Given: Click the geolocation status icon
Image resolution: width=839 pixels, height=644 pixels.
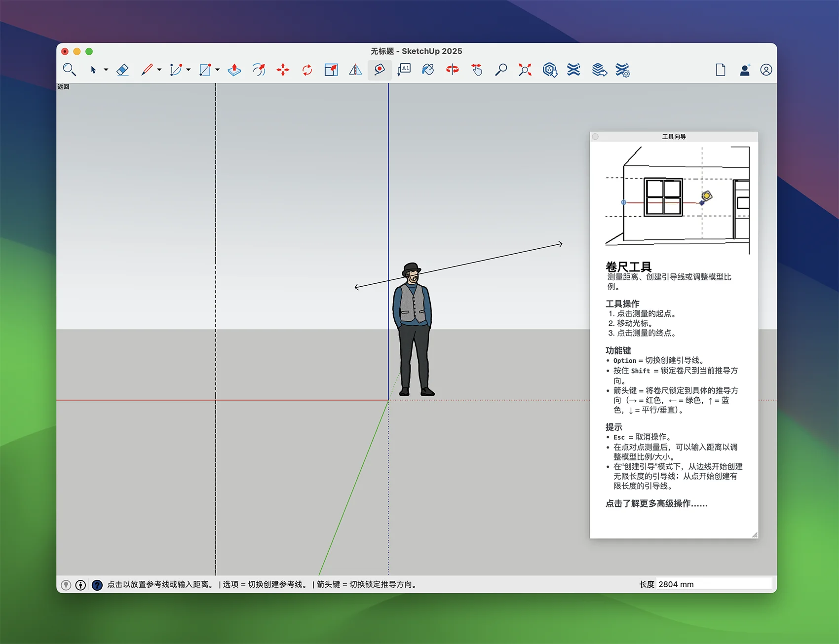Looking at the screenshot, I should (66, 585).
